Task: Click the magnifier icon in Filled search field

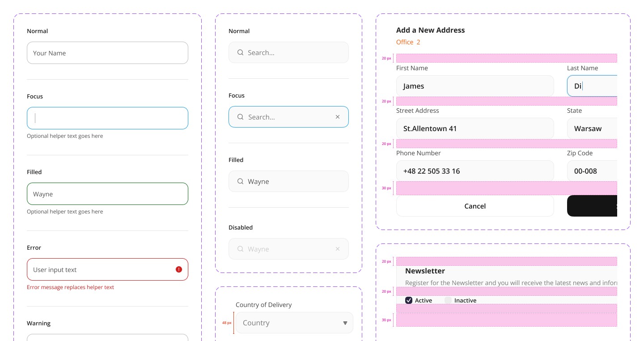Action: [x=240, y=181]
